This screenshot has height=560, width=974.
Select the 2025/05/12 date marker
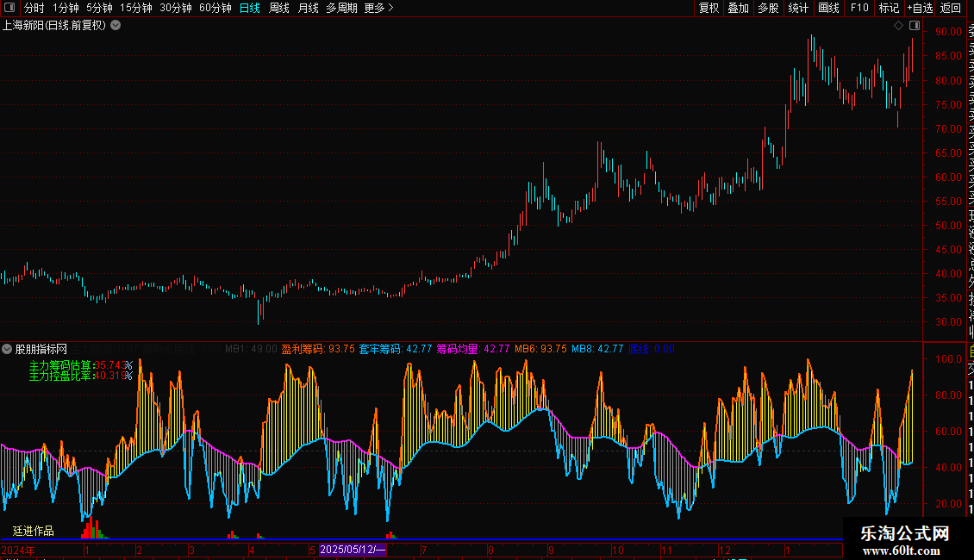(x=353, y=550)
